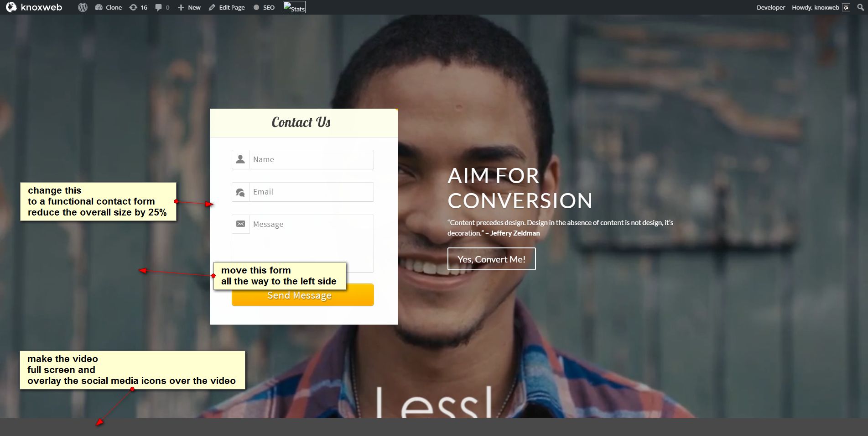Click into the Email input field
This screenshot has height=436, width=868.
click(312, 192)
